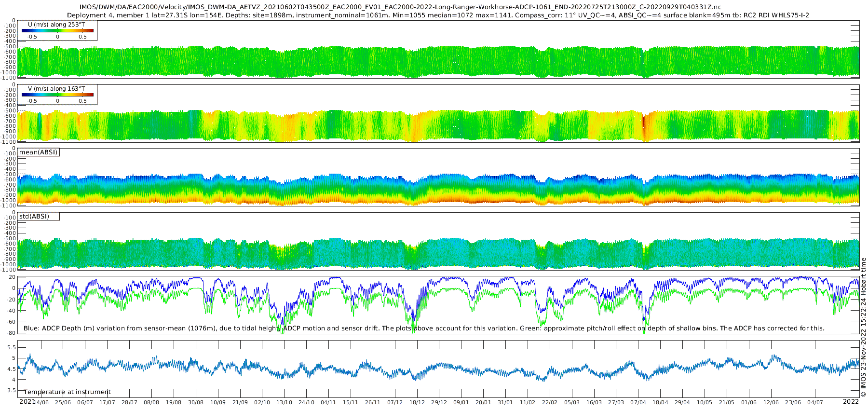Click the '13/10' date tick label
The image size is (868, 410).
point(285,402)
